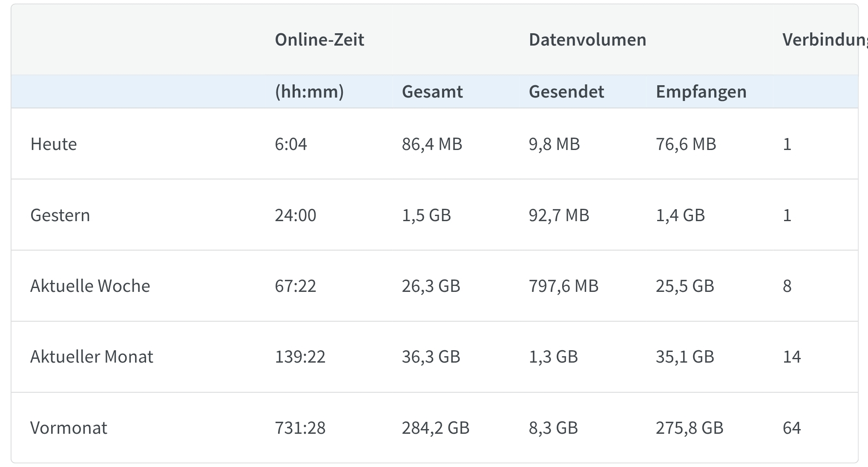Select the Heute row label
This screenshot has width=868, height=467.
tap(54, 144)
